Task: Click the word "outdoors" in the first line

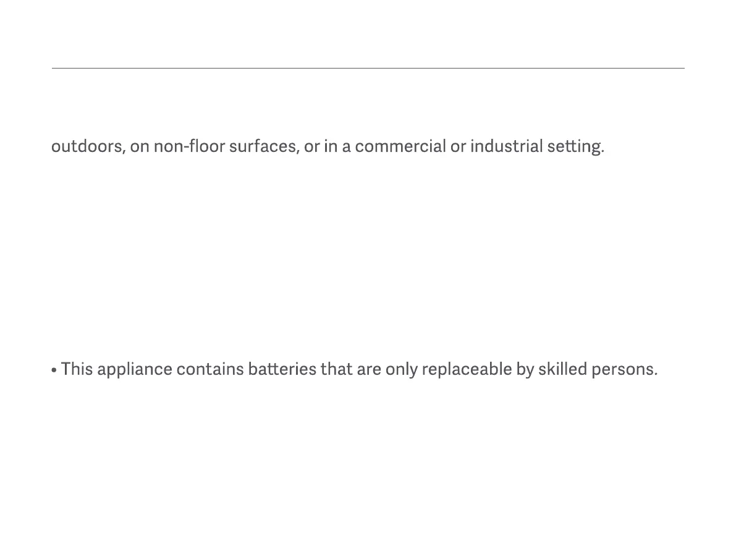Action: click(88, 147)
